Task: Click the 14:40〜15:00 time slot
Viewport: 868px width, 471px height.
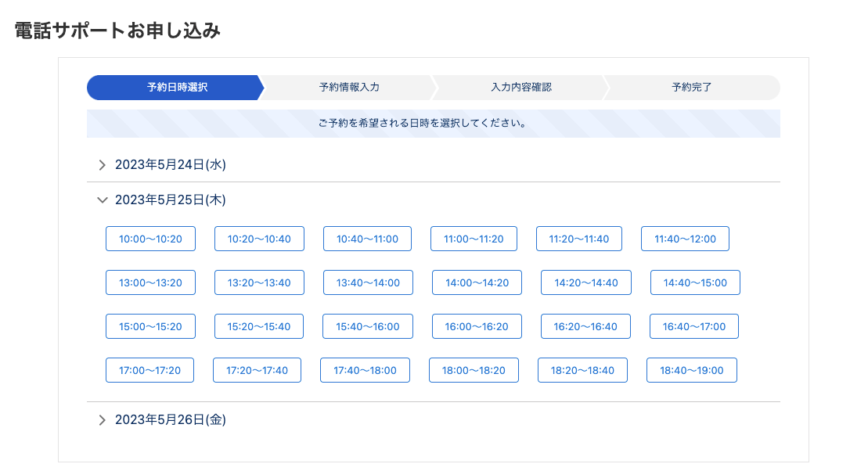Action: coord(695,282)
